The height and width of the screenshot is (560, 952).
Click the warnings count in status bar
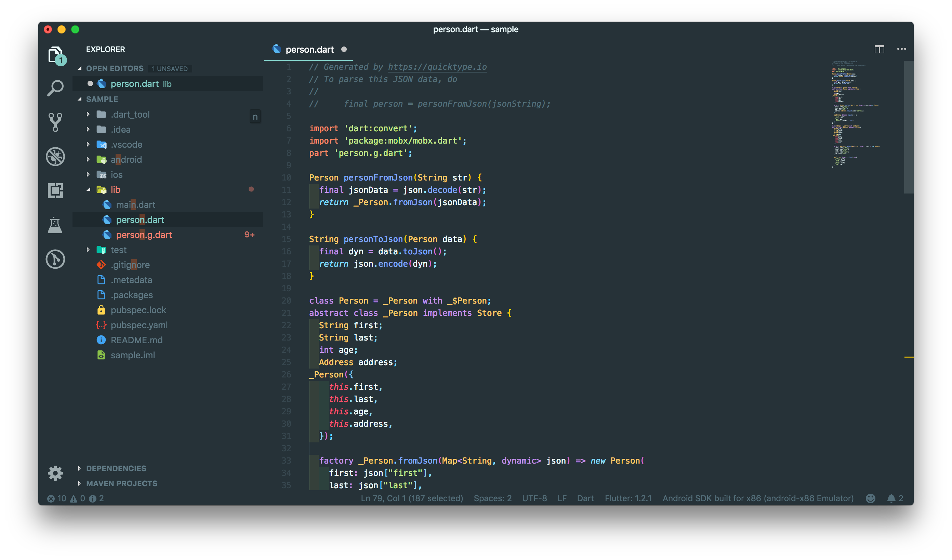(x=78, y=498)
